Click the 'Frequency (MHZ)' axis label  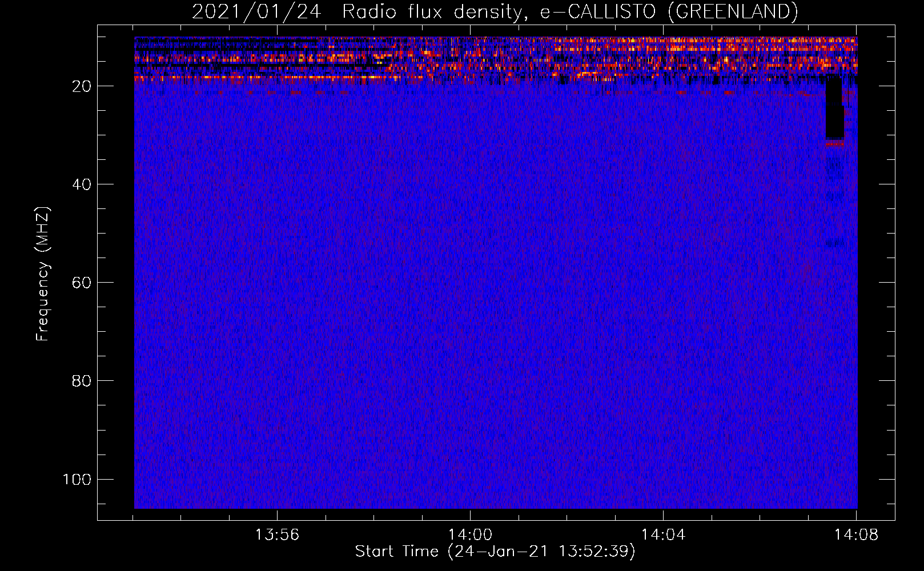43,274
